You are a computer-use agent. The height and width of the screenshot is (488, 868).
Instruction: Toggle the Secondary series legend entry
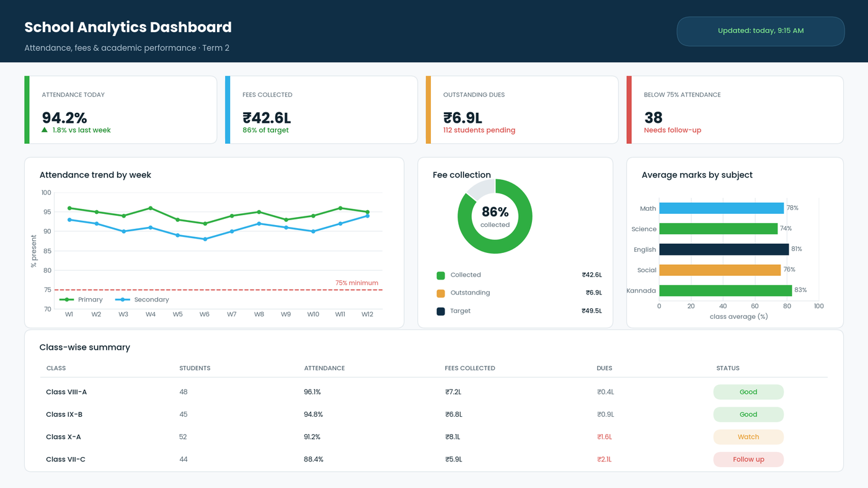pyautogui.click(x=142, y=299)
